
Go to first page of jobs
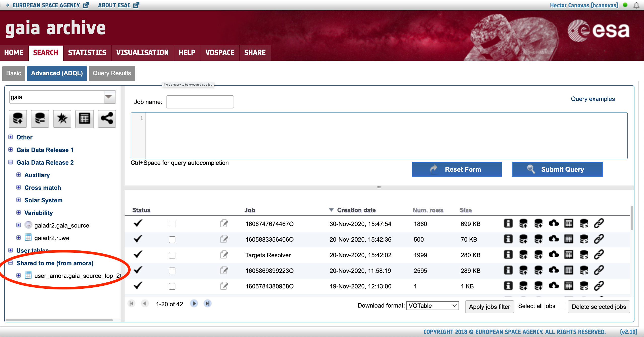(x=131, y=304)
